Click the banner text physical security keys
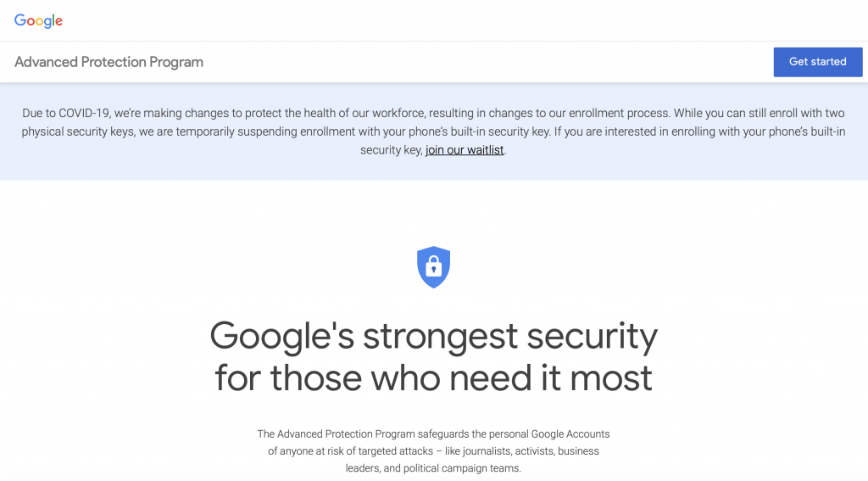The height and width of the screenshot is (481, 868). 77,131
